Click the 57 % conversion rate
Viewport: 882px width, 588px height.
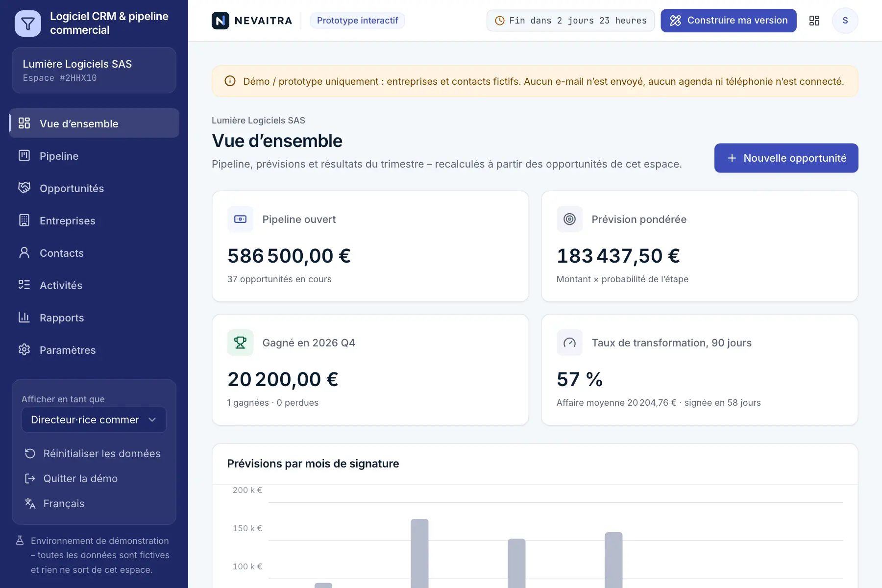click(x=580, y=379)
